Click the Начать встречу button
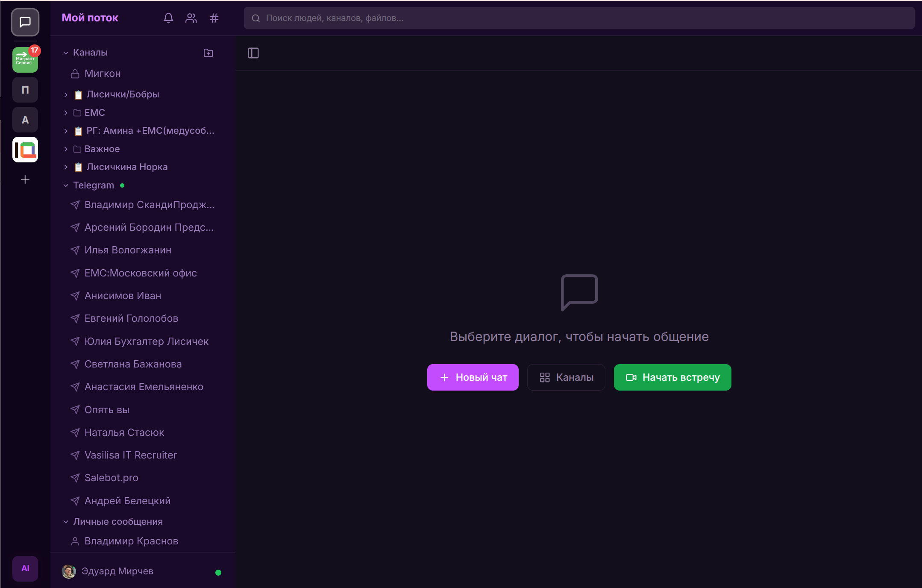This screenshot has height=588, width=922. pos(672,377)
